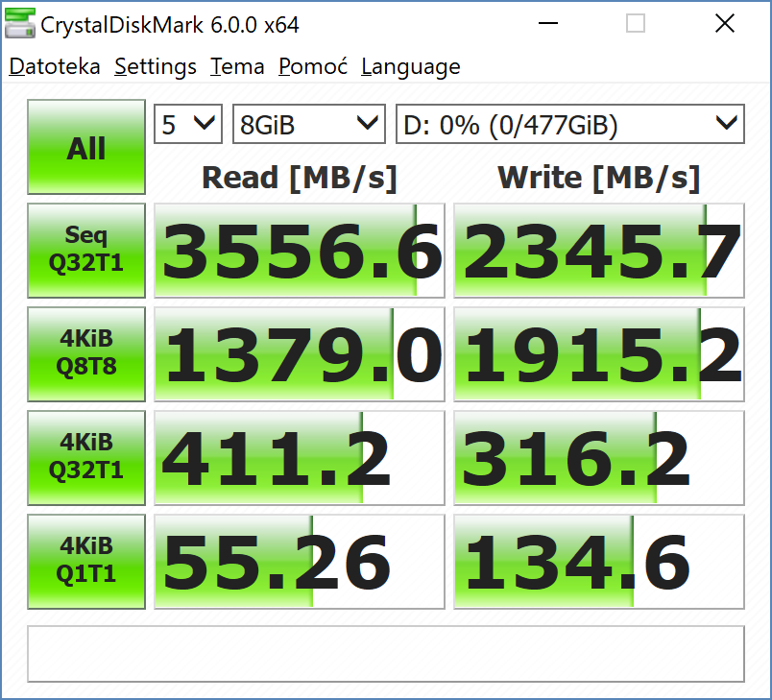Click the empty comment field at bottom
This screenshot has height=700, width=772.
pos(386,654)
